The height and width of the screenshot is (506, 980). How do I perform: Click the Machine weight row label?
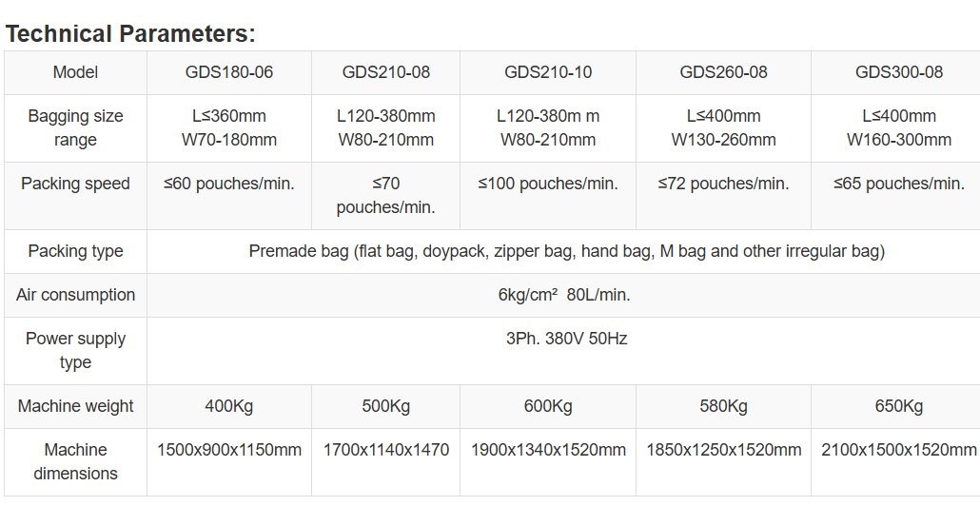[x=75, y=406]
